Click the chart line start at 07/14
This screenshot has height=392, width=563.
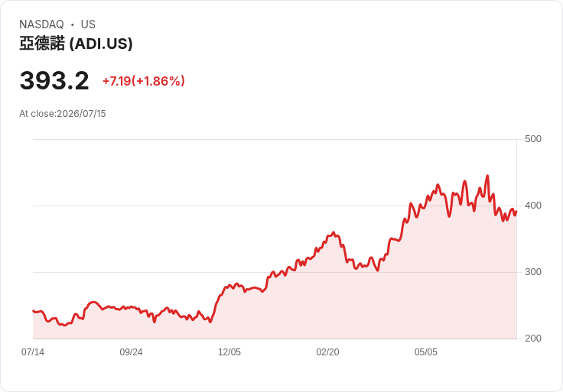point(34,310)
